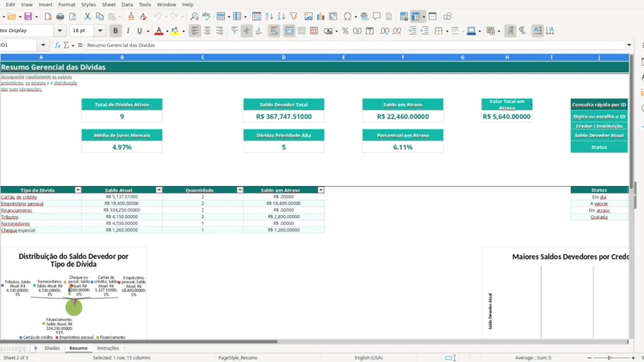Open Saldo Atual column filter dropdown
The image size is (644, 362).
click(159, 190)
